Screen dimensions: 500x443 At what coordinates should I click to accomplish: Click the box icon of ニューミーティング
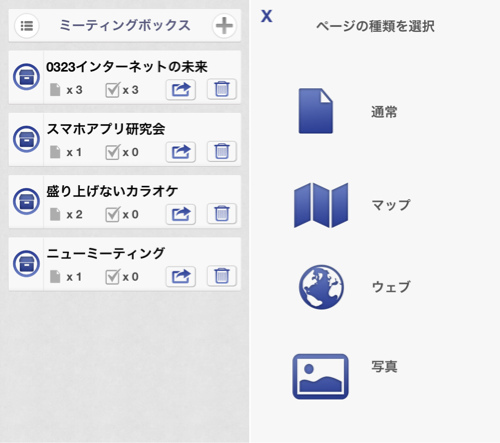(26, 264)
